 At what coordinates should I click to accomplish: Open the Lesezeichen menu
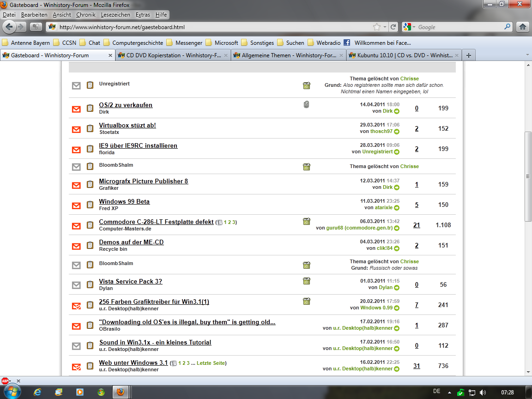[116, 15]
